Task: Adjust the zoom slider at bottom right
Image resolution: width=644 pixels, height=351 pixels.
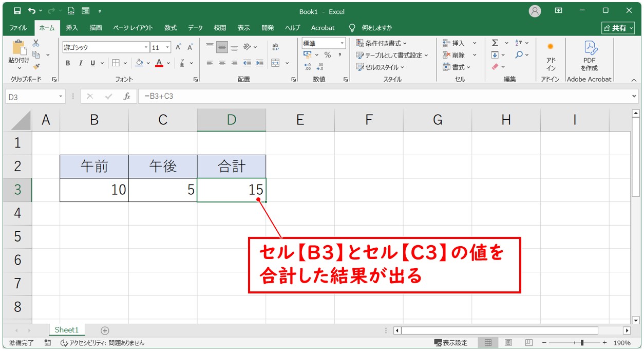Action: (x=583, y=342)
